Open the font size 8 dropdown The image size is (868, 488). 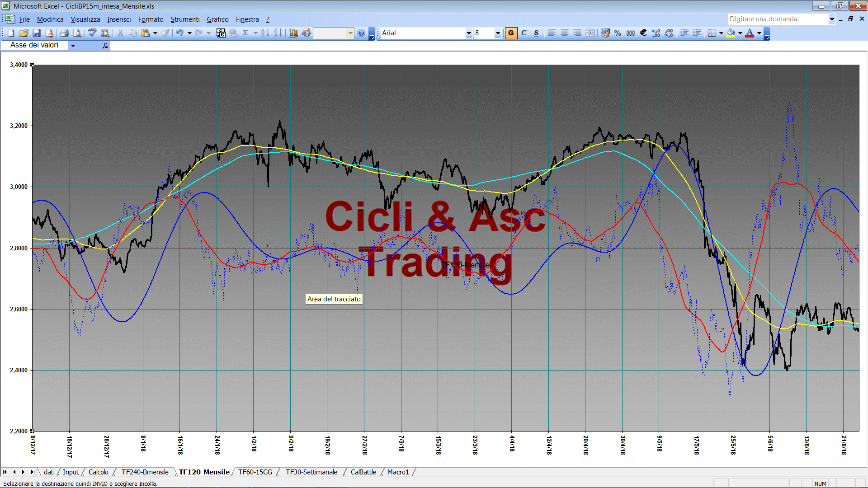498,33
